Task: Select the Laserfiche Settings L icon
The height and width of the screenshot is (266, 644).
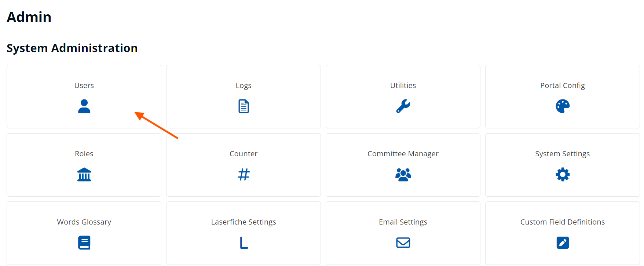Action: (x=244, y=243)
